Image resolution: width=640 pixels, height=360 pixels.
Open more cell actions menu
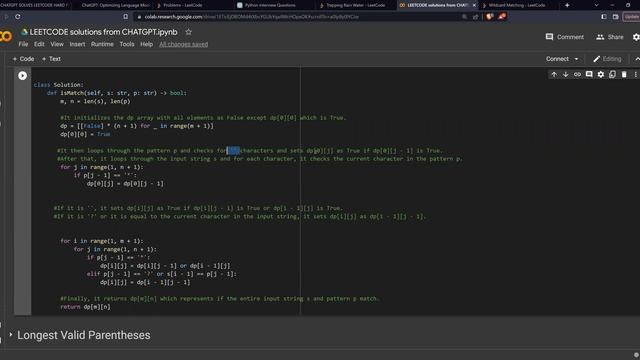coord(636,74)
